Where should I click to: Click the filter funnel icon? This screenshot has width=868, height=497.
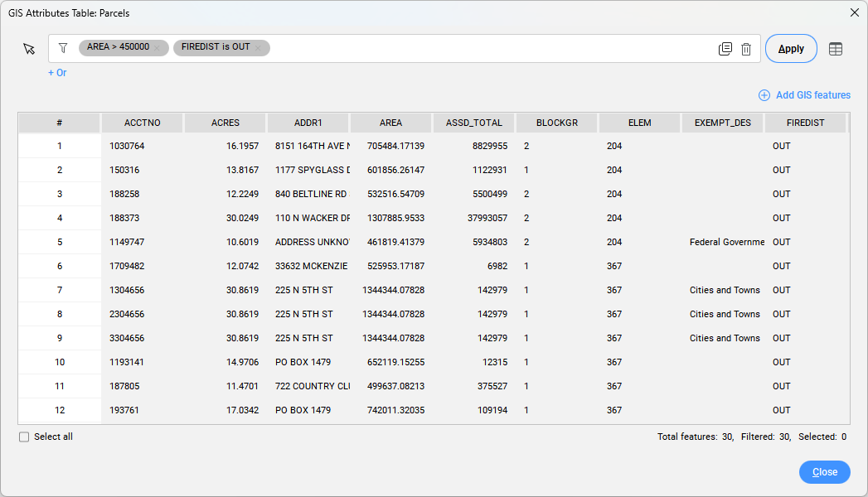click(63, 48)
